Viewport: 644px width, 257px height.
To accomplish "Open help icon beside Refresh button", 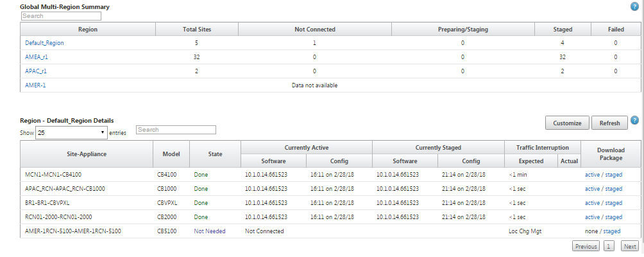I will (634, 121).
